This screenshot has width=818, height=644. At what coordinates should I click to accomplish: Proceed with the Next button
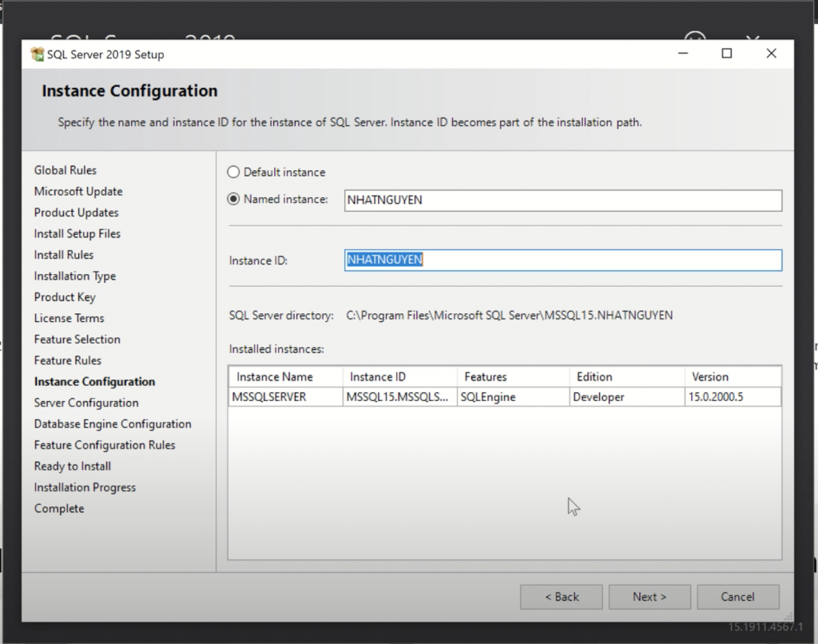(649, 597)
